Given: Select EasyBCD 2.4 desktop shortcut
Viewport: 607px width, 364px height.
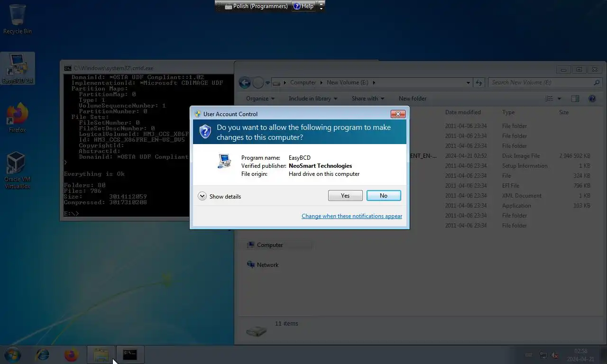Looking at the screenshot, I should [18, 68].
